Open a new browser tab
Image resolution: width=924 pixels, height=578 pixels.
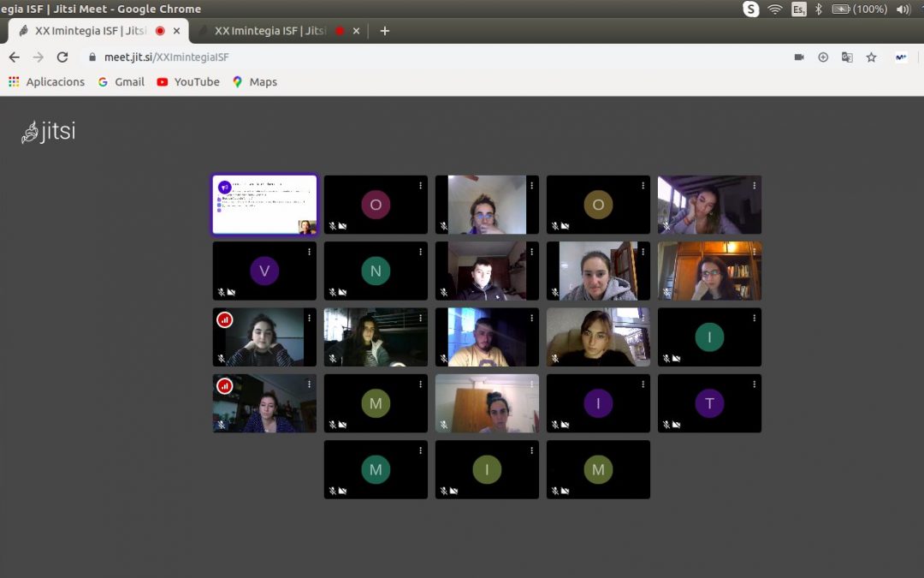384,31
